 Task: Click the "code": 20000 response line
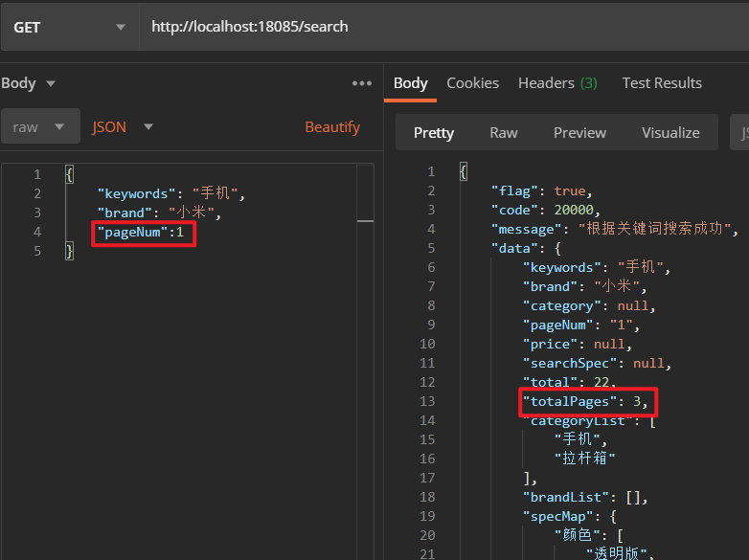pyautogui.click(x=546, y=211)
